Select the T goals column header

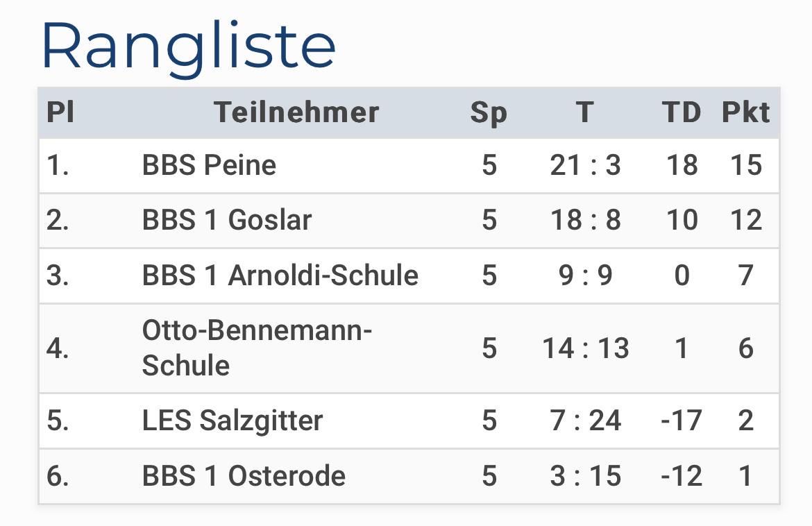pyautogui.click(x=584, y=112)
